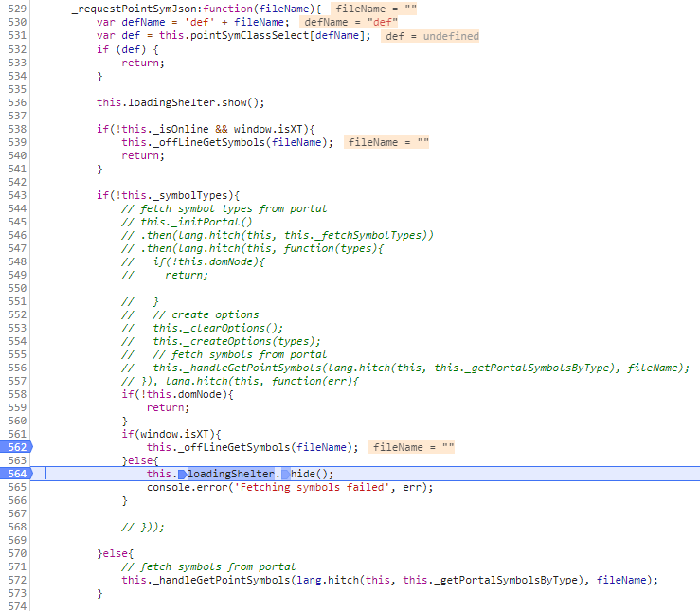Click the comment 'fetch symbol types from portal'

click(x=224, y=208)
